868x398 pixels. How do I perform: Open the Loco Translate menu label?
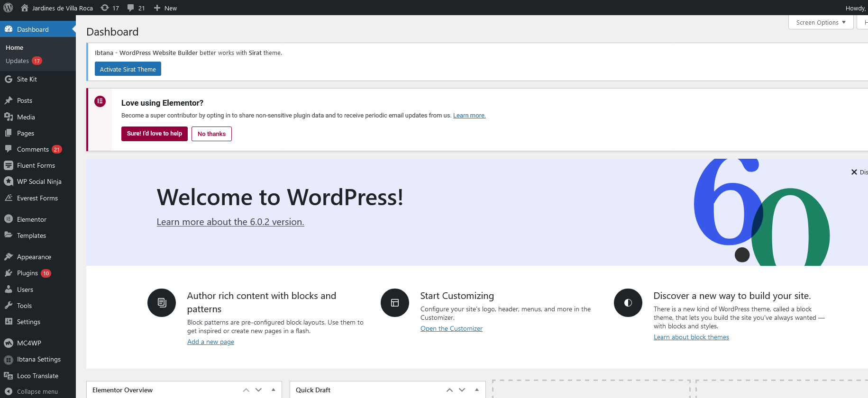click(x=37, y=376)
